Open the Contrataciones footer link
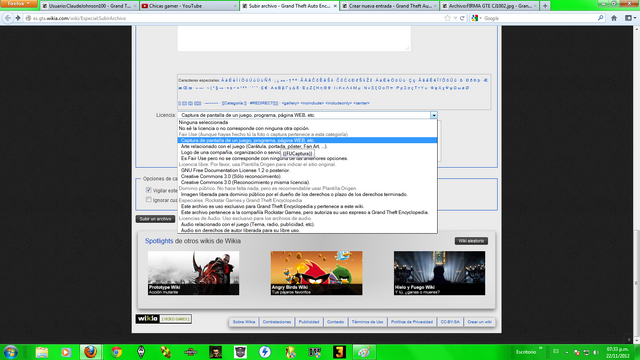The image size is (640, 360). click(x=277, y=322)
